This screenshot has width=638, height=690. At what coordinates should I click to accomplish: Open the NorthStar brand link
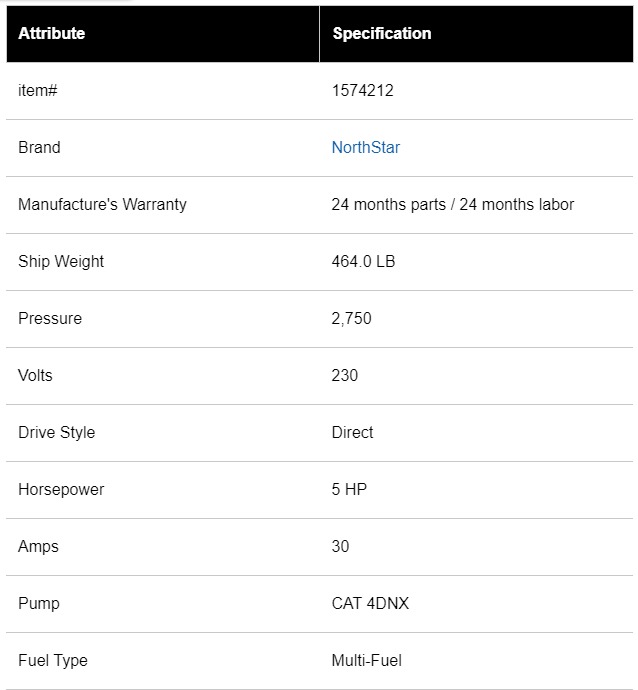[x=365, y=148]
